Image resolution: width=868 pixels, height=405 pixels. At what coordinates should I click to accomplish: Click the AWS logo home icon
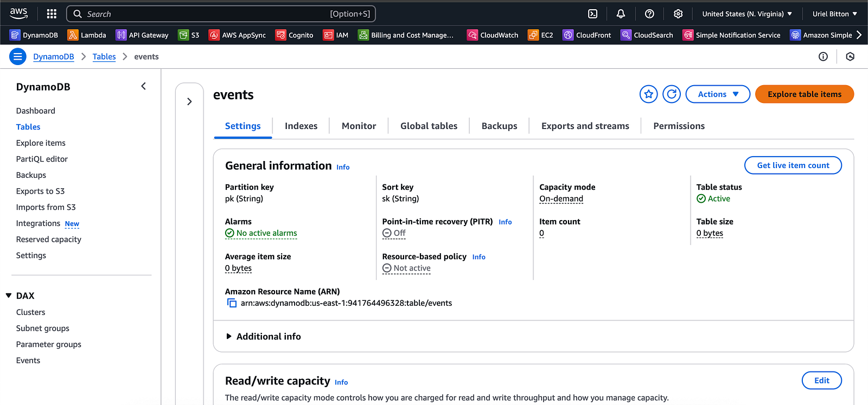(x=18, y=14)
